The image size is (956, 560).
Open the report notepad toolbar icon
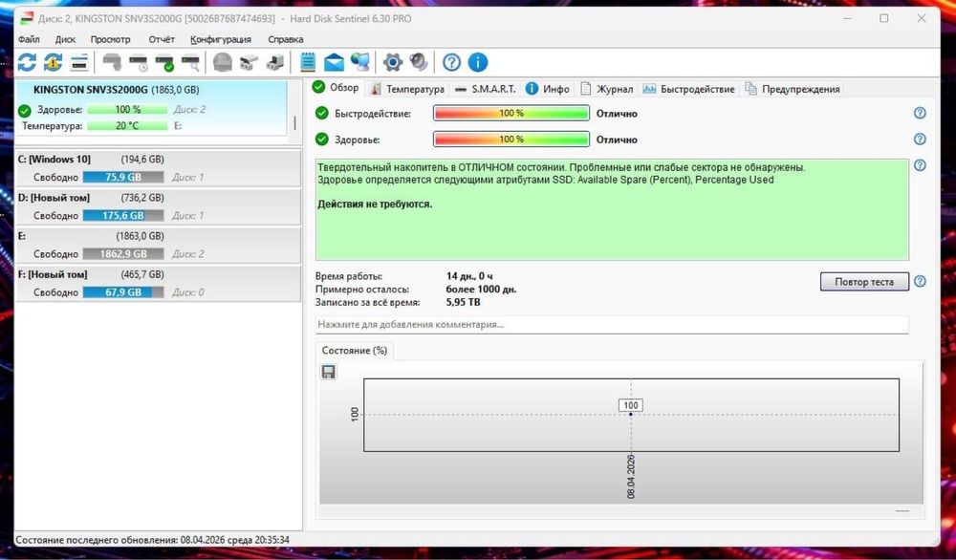coord(308,62)
